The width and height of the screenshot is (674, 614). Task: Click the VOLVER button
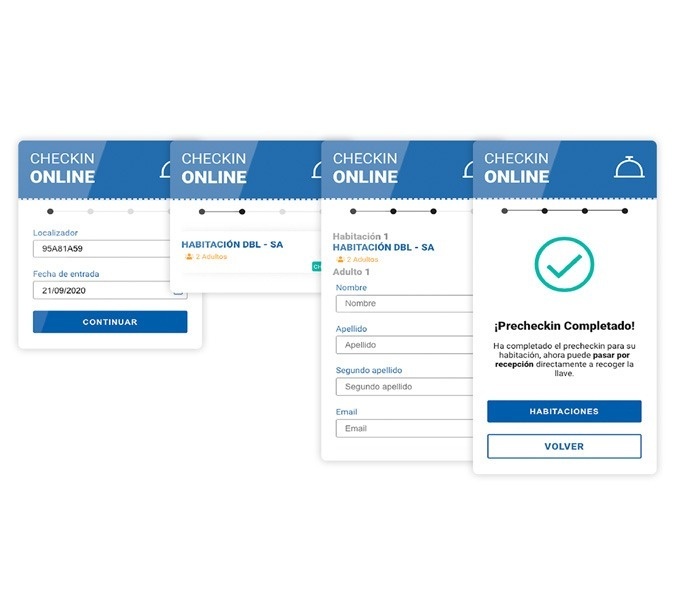(564, 446)
